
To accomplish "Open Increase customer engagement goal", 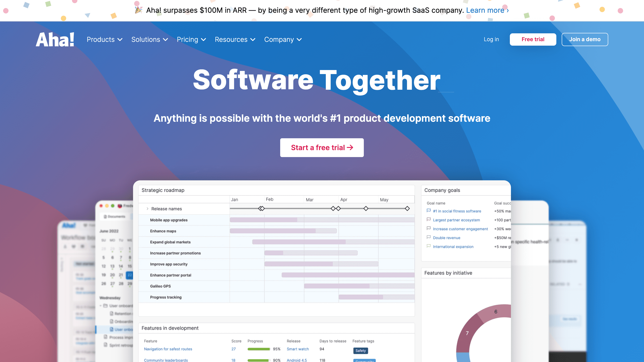I will (460, 229).
